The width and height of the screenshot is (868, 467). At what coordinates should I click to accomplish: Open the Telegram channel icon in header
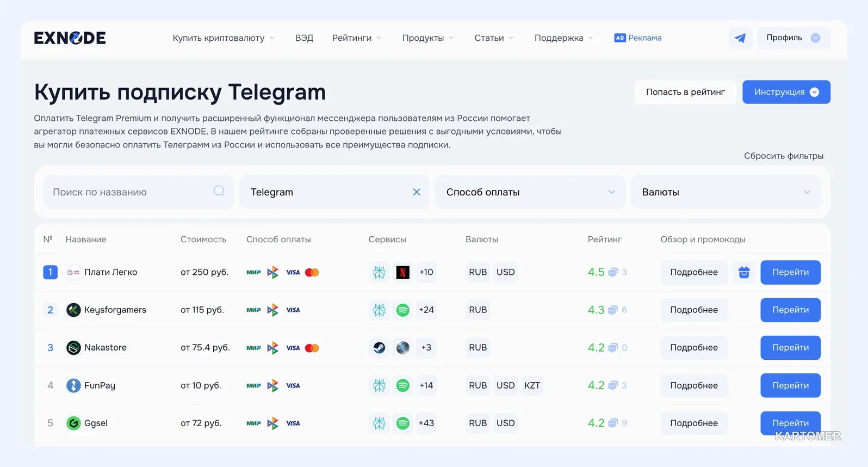[740, 38]
